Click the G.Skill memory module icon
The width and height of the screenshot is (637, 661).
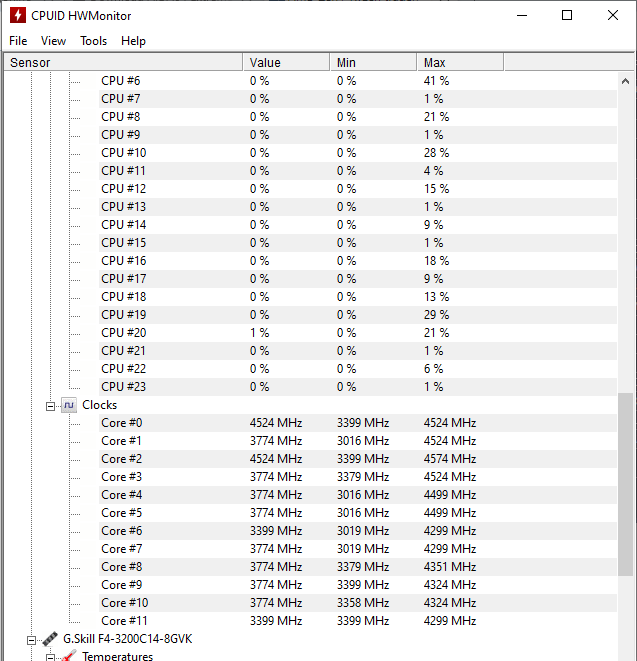pos(50,639)
